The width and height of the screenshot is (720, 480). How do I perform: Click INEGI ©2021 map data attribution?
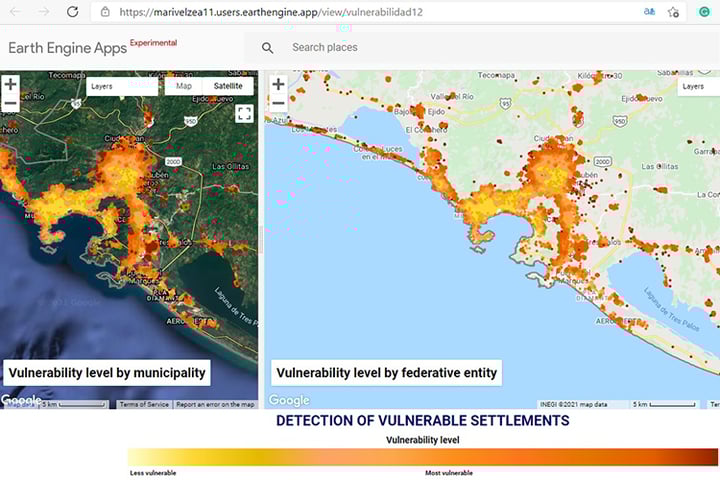click(x=574, y=404)
